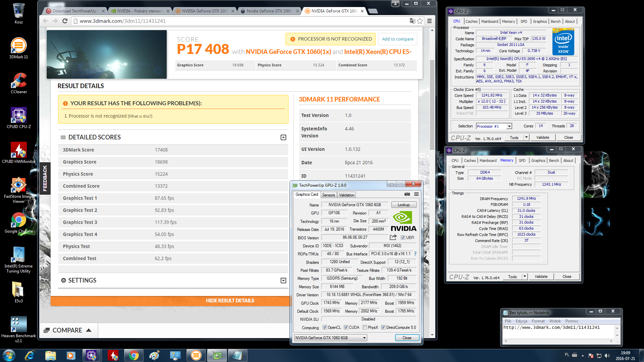644x362 pixels.
Task: Click the volume icon in system tray
Action: pyautogui.click(x=607, y=356)
